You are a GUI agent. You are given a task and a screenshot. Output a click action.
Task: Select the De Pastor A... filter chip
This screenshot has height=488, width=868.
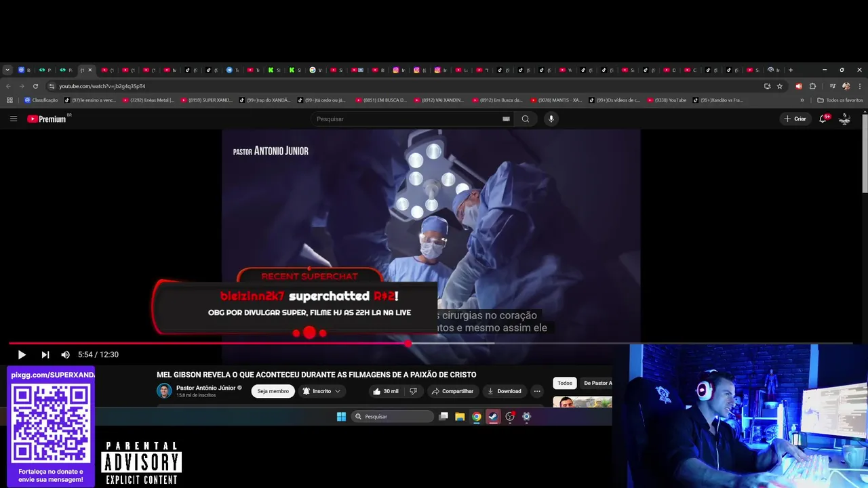pyautogui.click(x=597, y=383)
